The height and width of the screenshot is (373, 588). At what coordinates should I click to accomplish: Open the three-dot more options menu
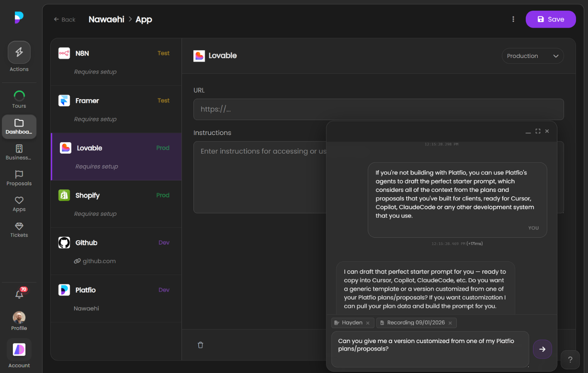point(513,19)
